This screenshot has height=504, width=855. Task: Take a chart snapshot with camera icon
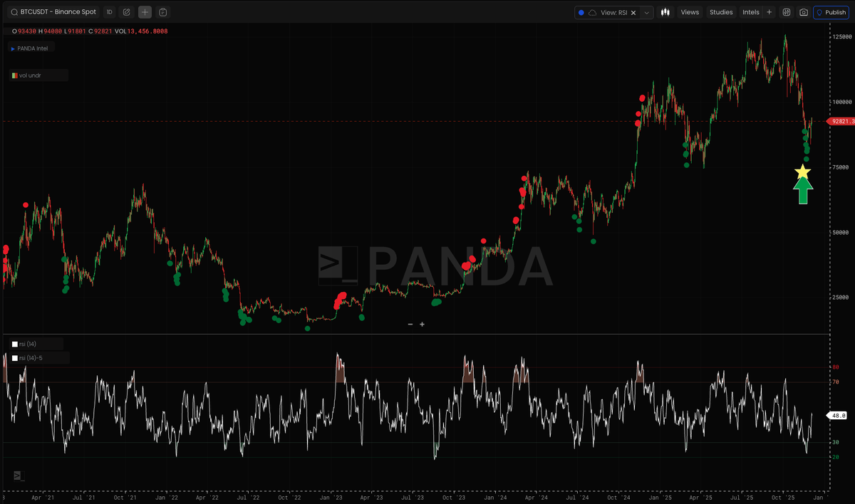(804, 12)
